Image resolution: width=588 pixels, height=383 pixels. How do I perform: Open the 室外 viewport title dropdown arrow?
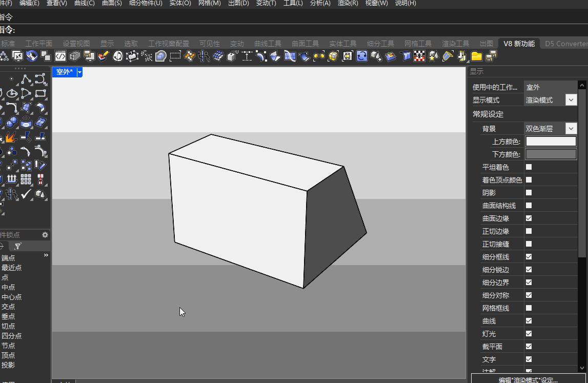click(x=79, y=72)
